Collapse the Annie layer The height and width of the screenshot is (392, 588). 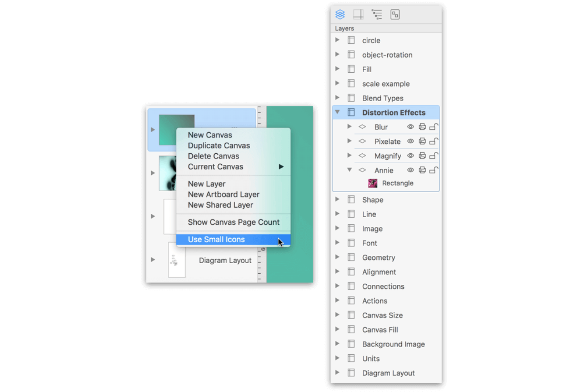(x=349, y=170)
